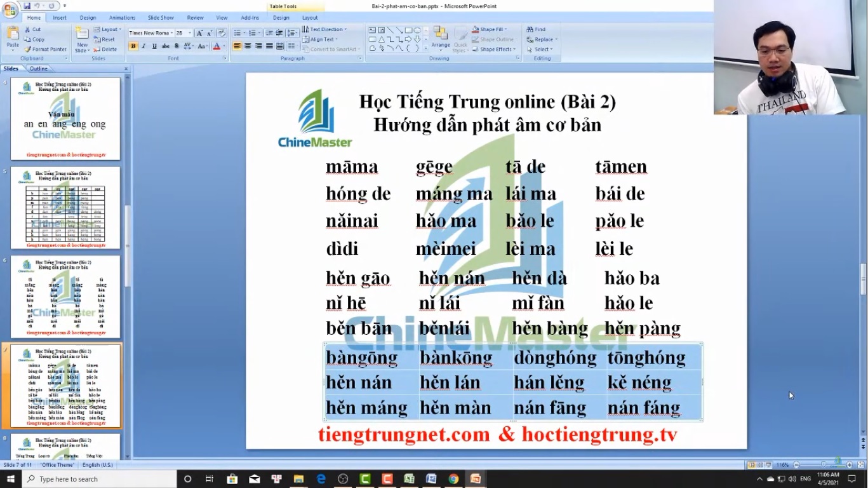The height and width of the screenshot is (493, 868).
Task: Switch to Slide Sorter view
Action: 760,465
